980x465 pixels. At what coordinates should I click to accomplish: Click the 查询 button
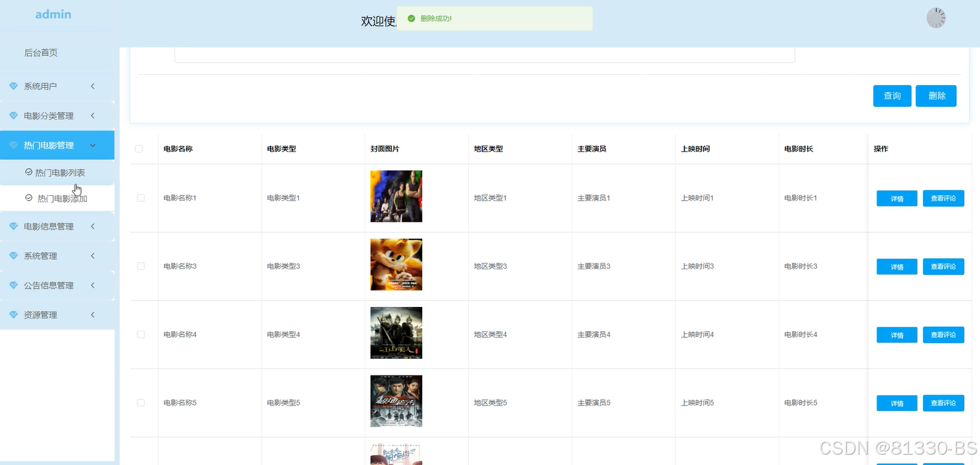[892, 96]
